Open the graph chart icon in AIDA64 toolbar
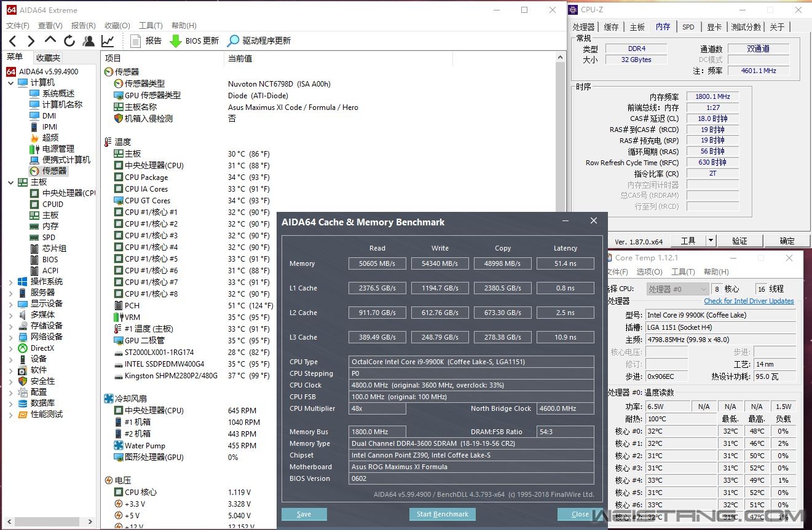 pos(108,41)
